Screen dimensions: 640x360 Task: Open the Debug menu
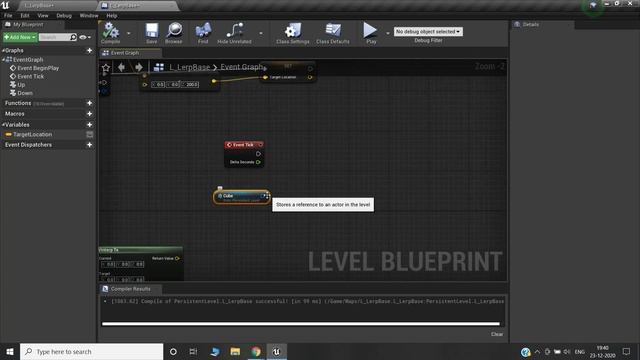pyautogui.click(x=64, y=16)
